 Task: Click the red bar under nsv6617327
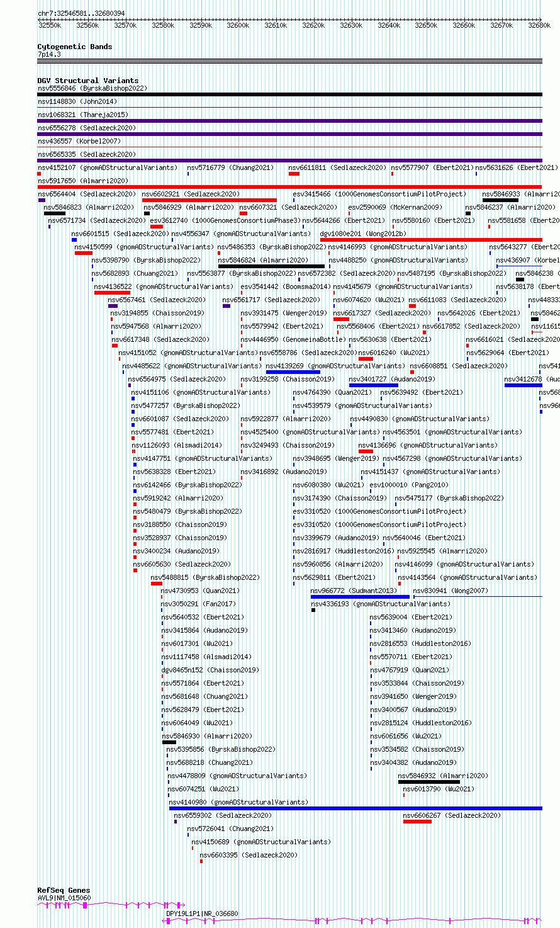pos(341,319)
